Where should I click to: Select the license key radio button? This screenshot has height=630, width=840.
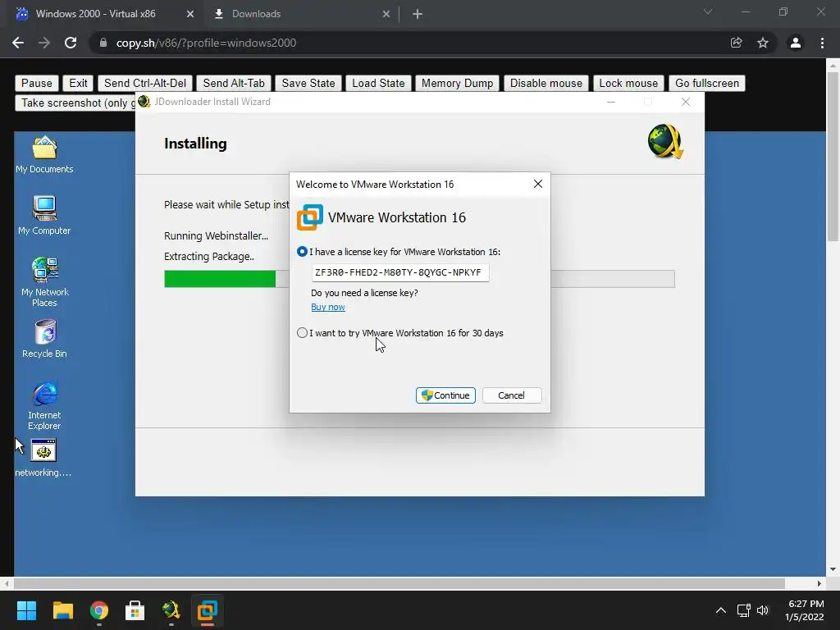click(302, 252)
